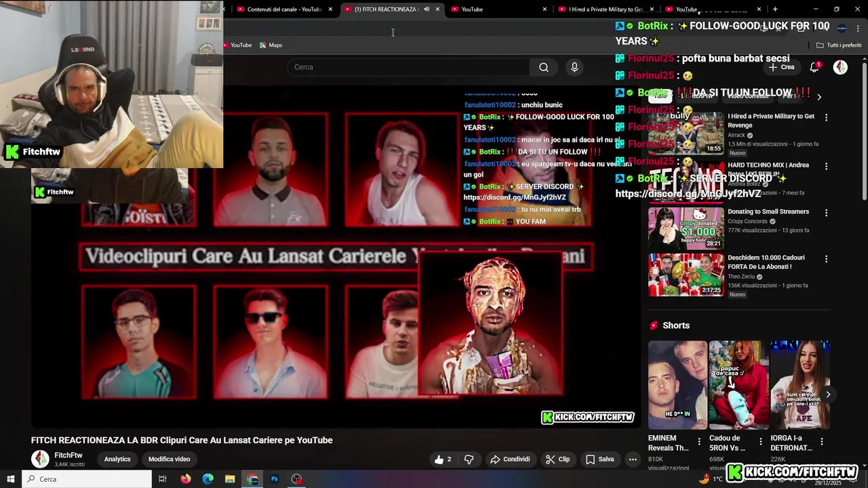Image resolution: width=868 pixels, height=488 pixels.
Task: Close the FITCH REACTIONEAZA tab
Action: 437,9
